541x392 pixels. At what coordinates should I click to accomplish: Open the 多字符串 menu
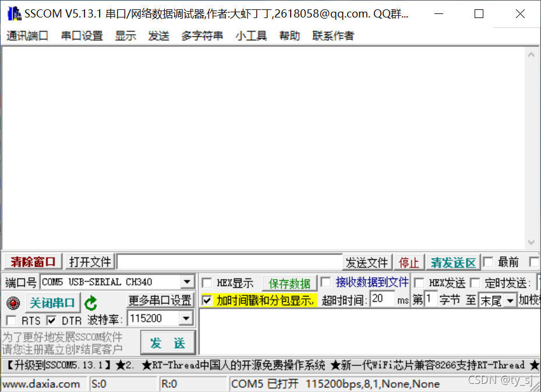pos(202,36)
